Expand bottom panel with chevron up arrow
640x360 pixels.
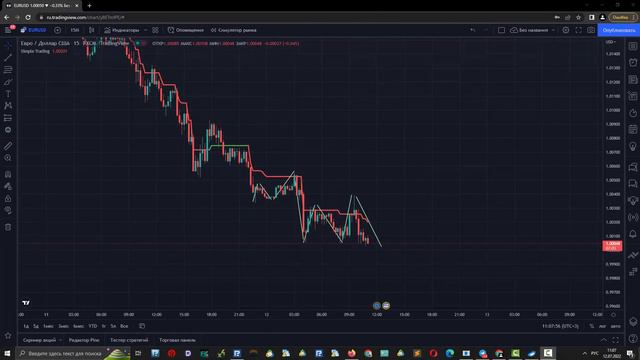click(x=603, y=340)
